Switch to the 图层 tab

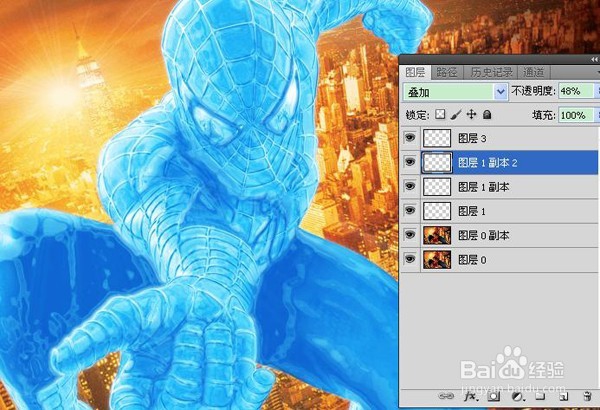415,72
